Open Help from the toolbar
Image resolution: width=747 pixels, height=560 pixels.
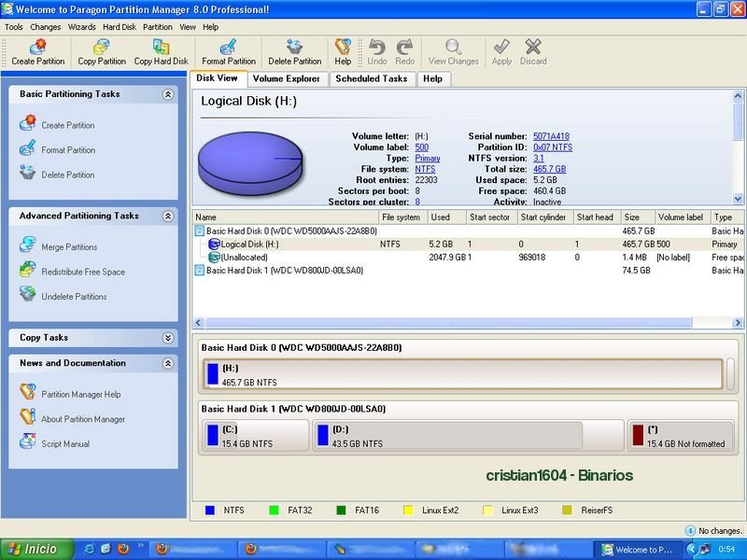coord(343,52)
